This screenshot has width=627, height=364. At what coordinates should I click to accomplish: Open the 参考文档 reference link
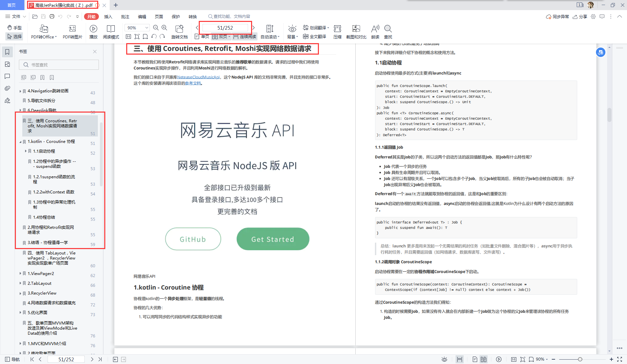[193, 83]
